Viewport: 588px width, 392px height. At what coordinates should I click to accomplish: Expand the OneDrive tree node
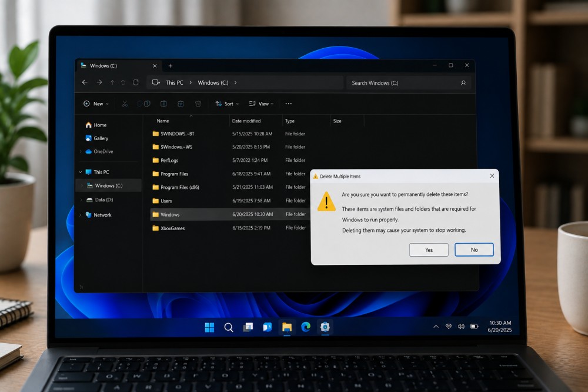coord(80,152)
